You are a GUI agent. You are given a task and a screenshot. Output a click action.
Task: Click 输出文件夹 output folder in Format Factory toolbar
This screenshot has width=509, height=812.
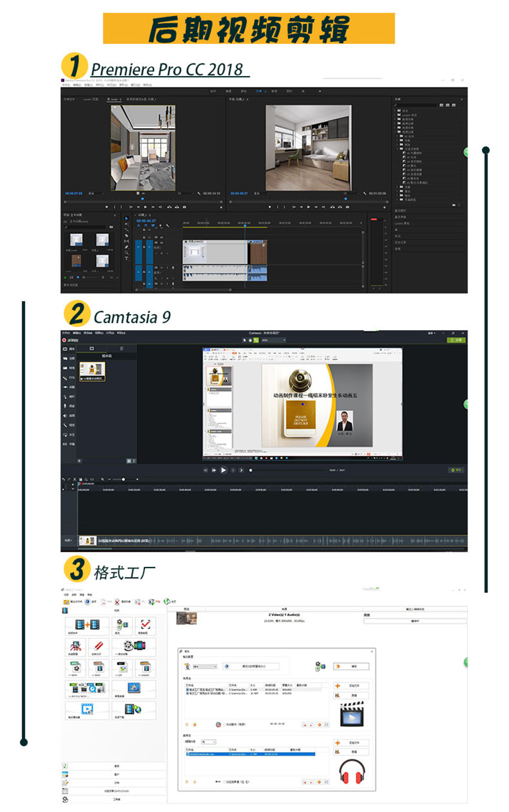point(74,600)
